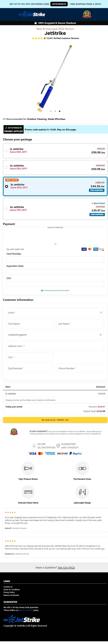Viewport: 108px width, 644px height.
Task: Focus the Card Number field
Action: (55, 260)
